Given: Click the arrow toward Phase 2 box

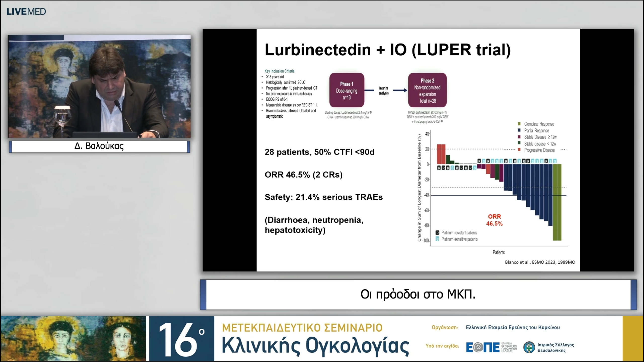Looking at the screenshot, I should [400, 90].
